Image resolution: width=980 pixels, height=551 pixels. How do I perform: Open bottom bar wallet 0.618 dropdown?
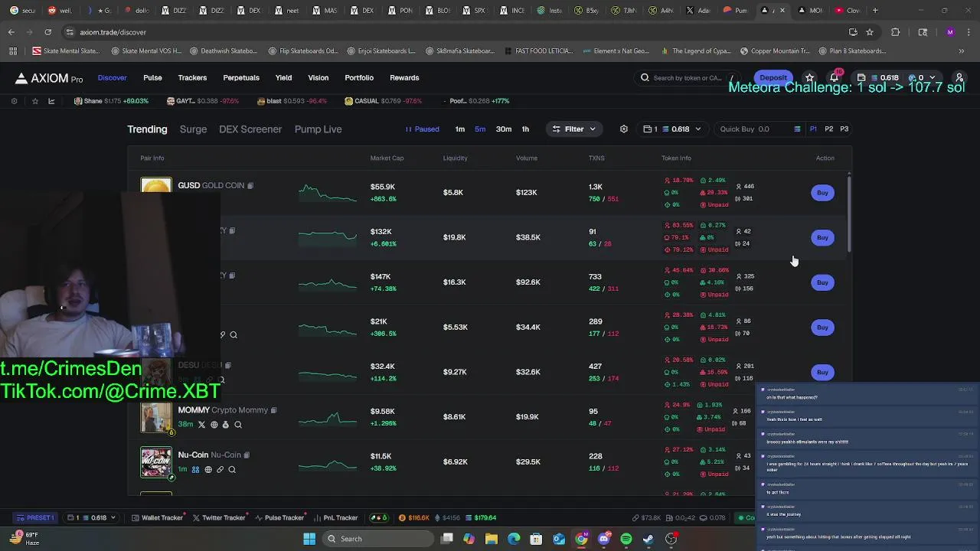[90, 518]
